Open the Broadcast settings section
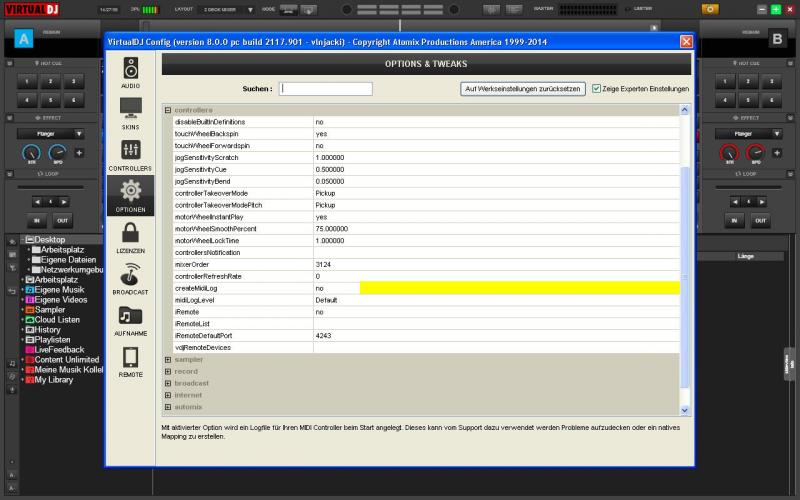The height and width of the screenshot is (500, 800). [131, 279]
